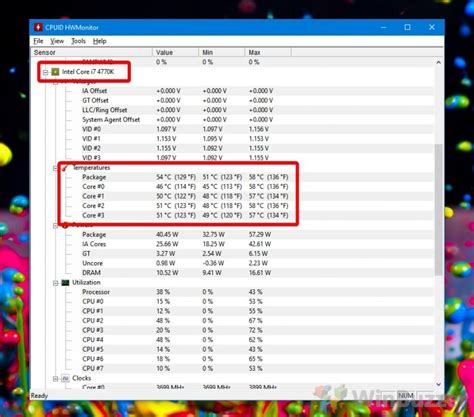Select the VID #0 row
Image resolution: width=474 pixels, height=417 pixels.
[x=233, y=129]
